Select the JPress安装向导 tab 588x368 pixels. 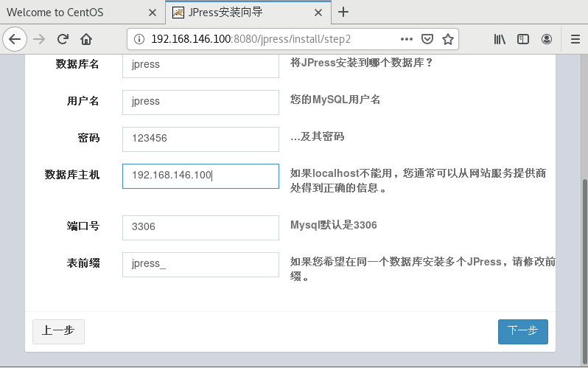coord(248,13)
